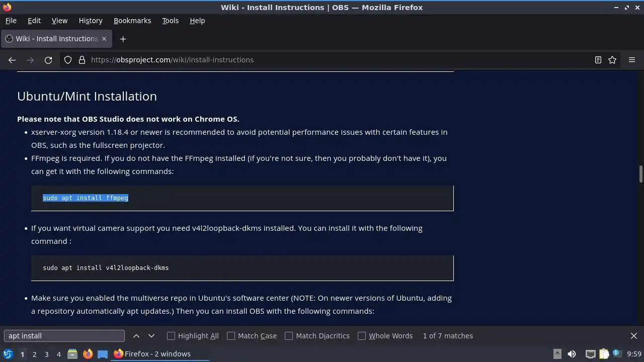Click the 1 of 7 matches label
This screenshot has height=362, width=644.
[x=448, y=336]
